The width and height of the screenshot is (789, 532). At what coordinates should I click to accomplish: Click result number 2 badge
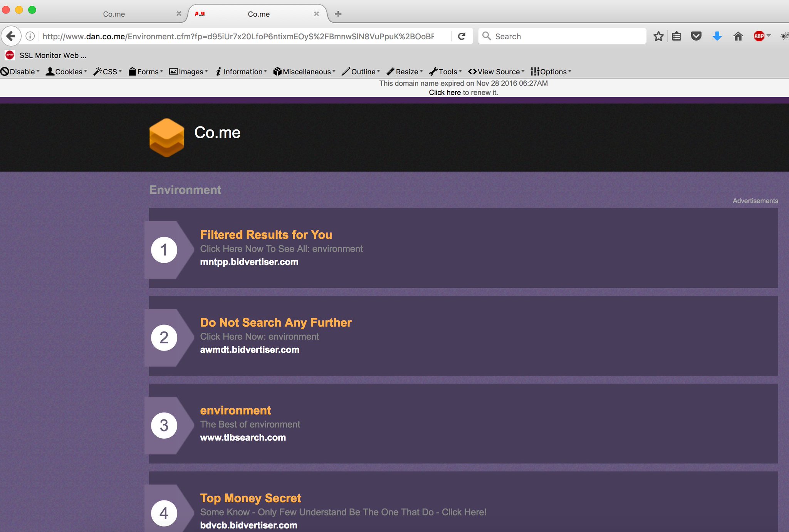click(x=164, y=337)
